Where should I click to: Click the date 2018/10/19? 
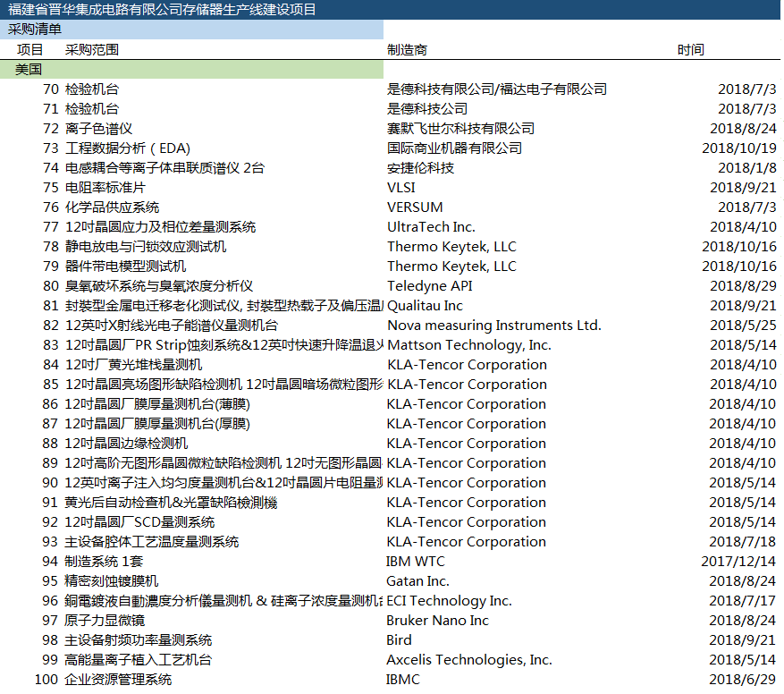739,148
